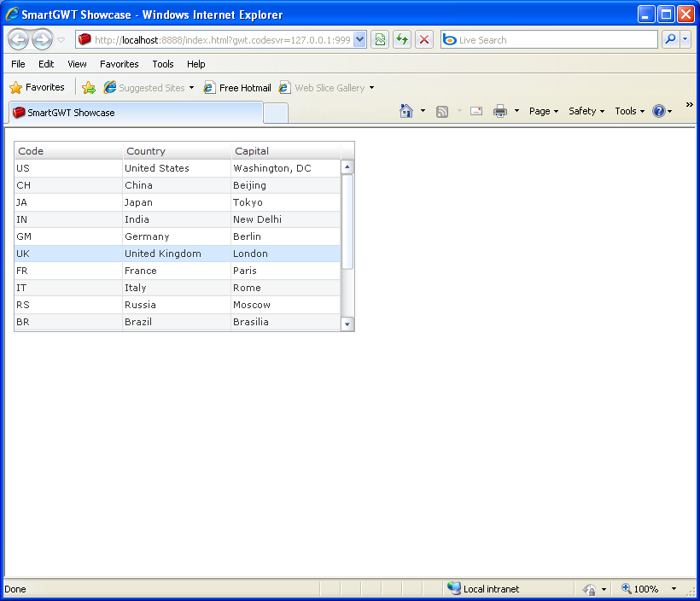Open the Favorites menu in menu bar

pyautogui.click(x=120, y=64)
